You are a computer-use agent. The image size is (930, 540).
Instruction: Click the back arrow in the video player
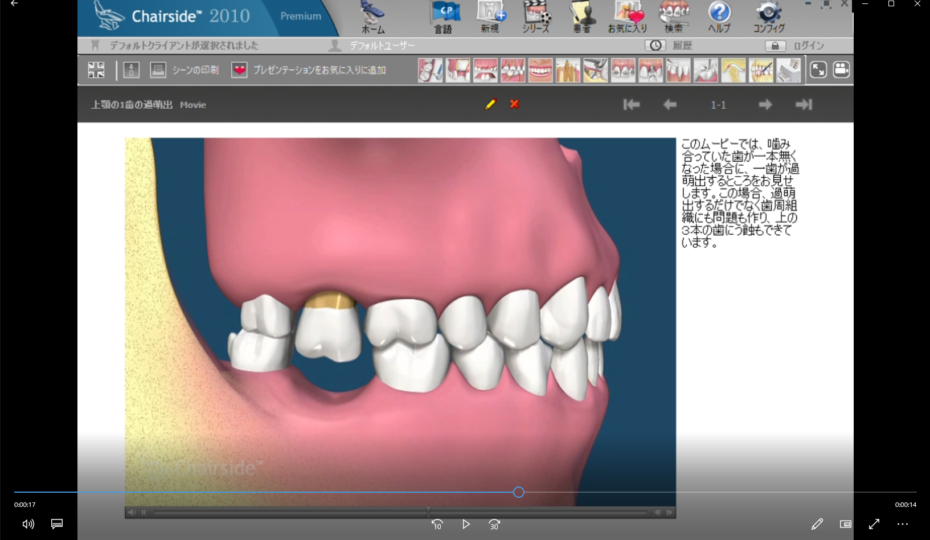pyautogui.click(x=14, y=4)
